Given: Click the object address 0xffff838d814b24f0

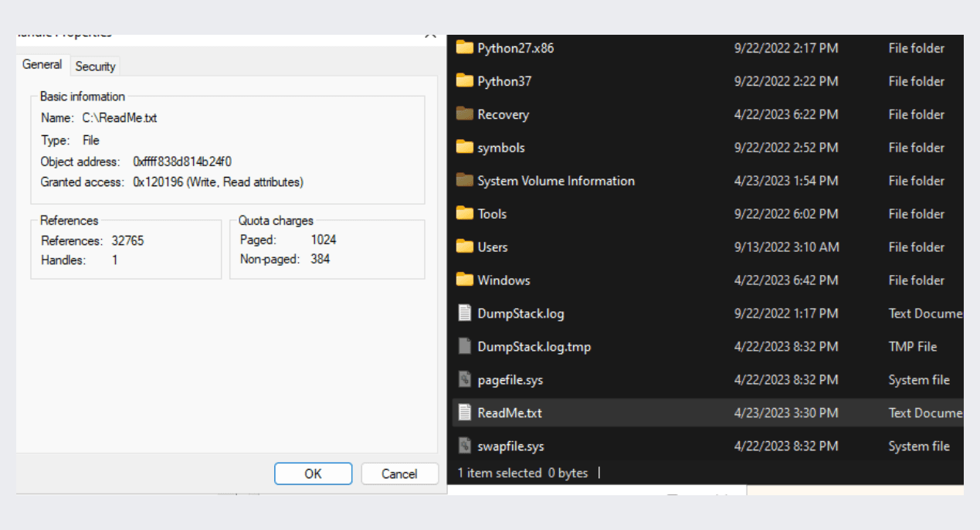Looking at the screenshot, I should (182, 161).
